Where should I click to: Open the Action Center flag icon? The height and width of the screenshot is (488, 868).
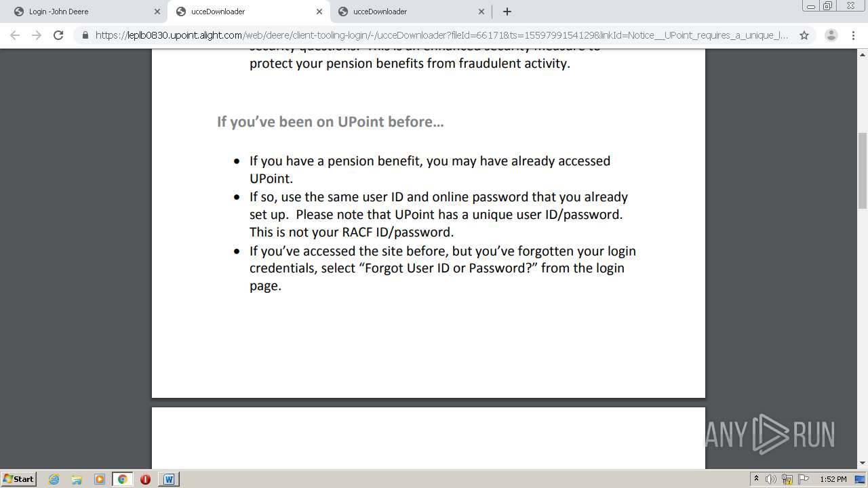pyautogui.click(x=804, y=479)
